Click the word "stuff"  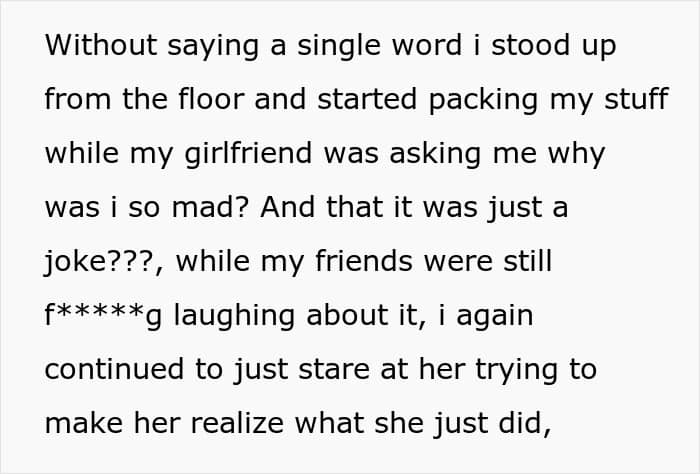coord(636,99)
